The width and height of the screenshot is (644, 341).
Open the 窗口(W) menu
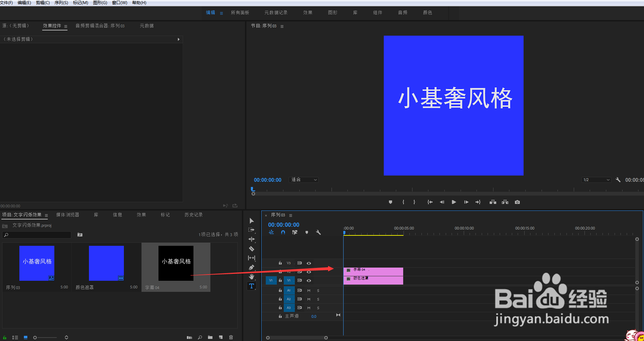point(120,3)
